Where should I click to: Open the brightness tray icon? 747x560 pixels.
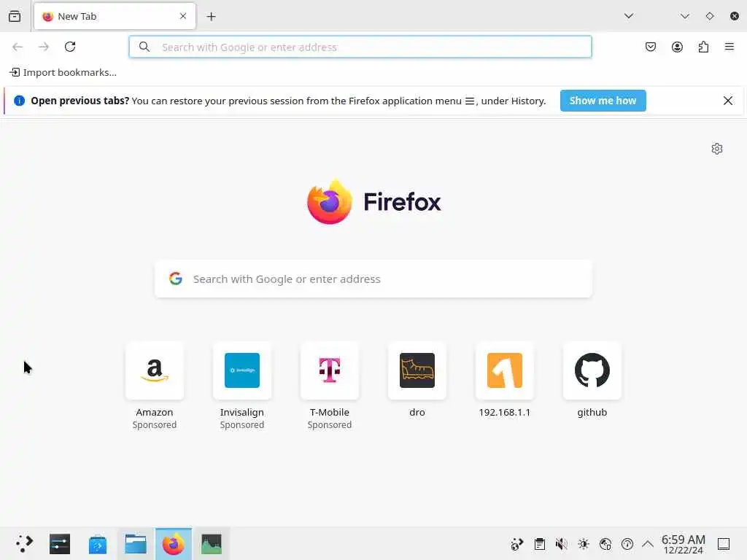(x=584, y=544)
